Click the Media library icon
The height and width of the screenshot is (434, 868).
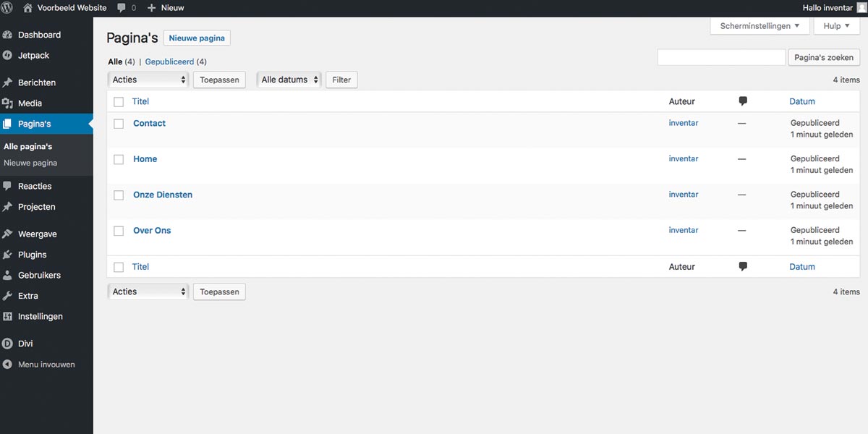click(x=7, y=103)
